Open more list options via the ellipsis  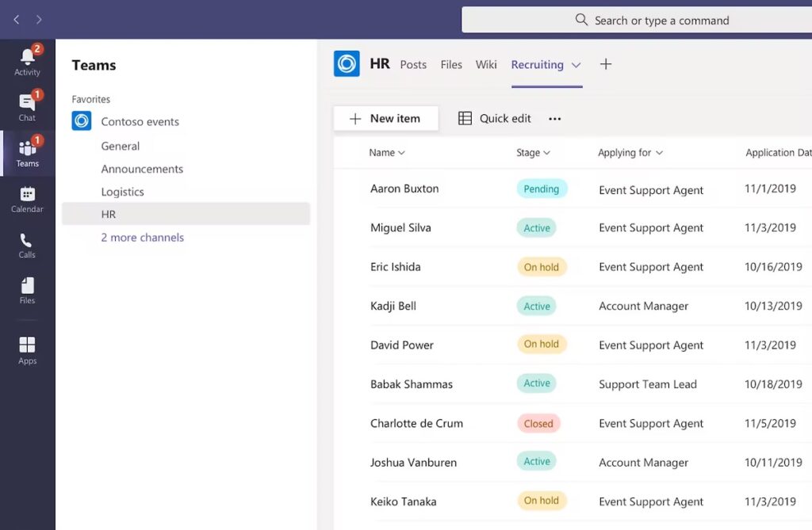pyautogui.click(x=554, y=118)
